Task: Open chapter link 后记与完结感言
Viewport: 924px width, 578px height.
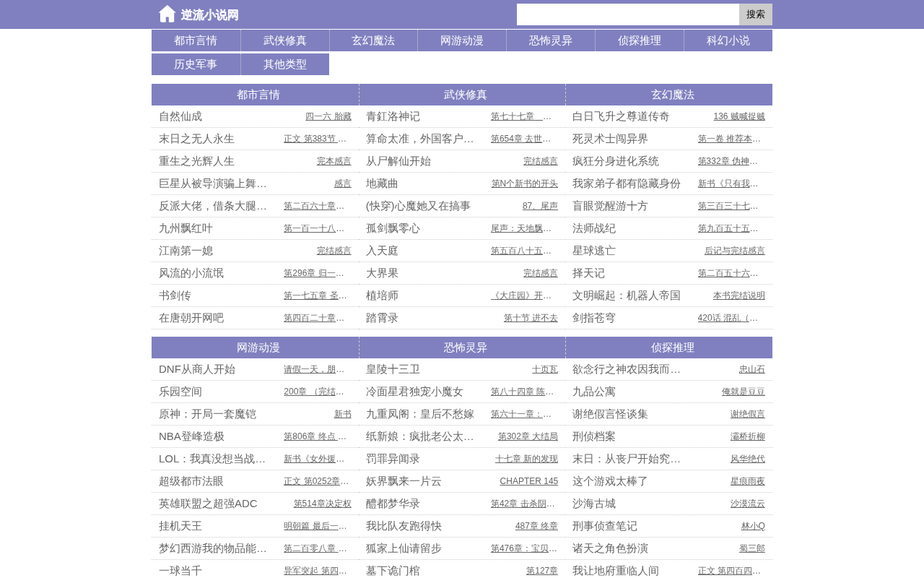Action: [x=735, y=251]
